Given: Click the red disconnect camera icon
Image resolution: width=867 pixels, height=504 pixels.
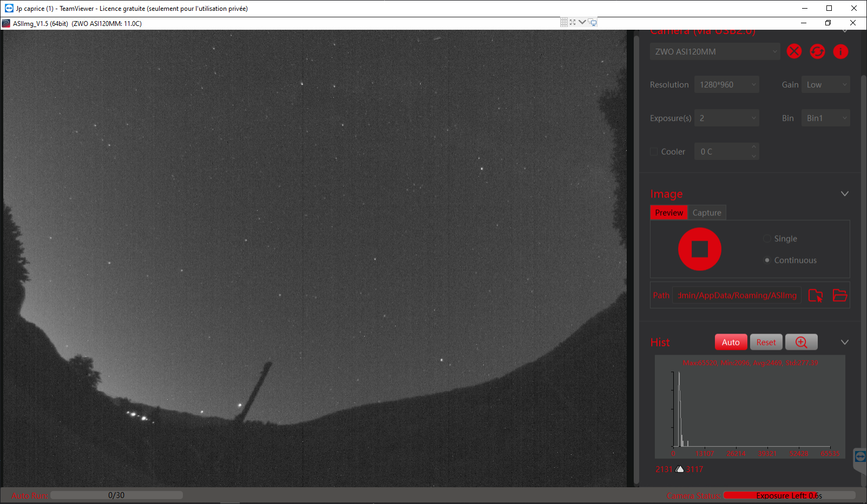Looking at the screenshot, I should coord(794,51).
